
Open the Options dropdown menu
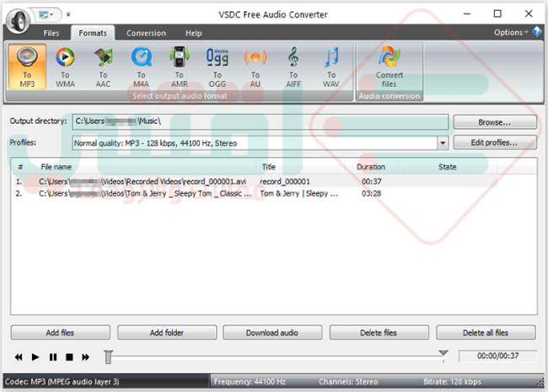click(x=511, y=33)
